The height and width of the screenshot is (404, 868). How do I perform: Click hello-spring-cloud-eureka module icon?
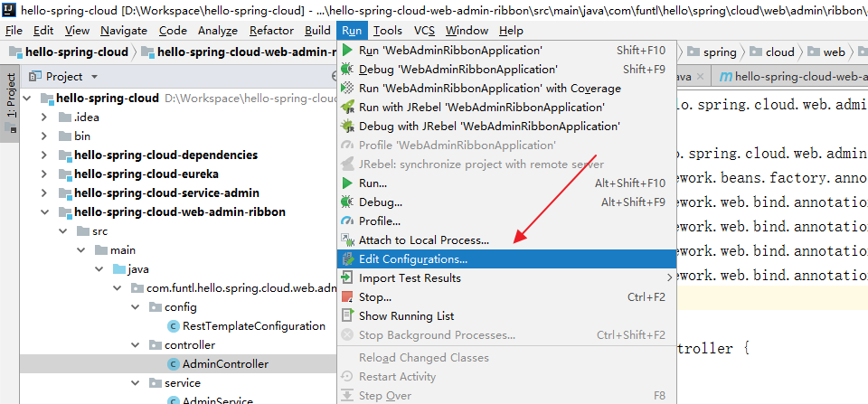pos(65,174)
